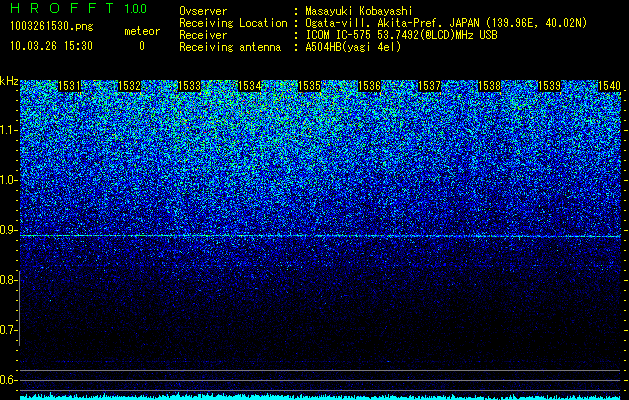Click the 1.1 frequency axis label
Screen dimensions: 629x400
point(9,130)
